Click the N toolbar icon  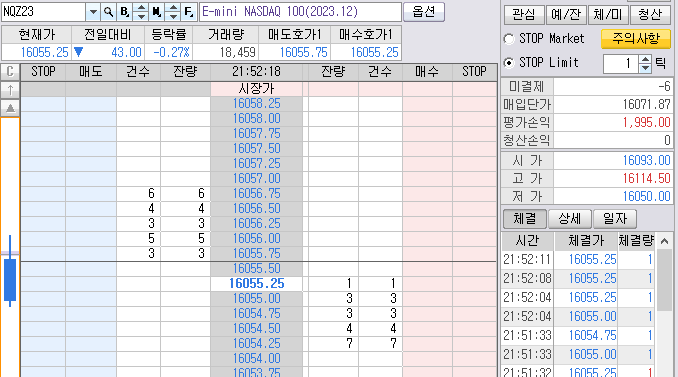[157, 12]
